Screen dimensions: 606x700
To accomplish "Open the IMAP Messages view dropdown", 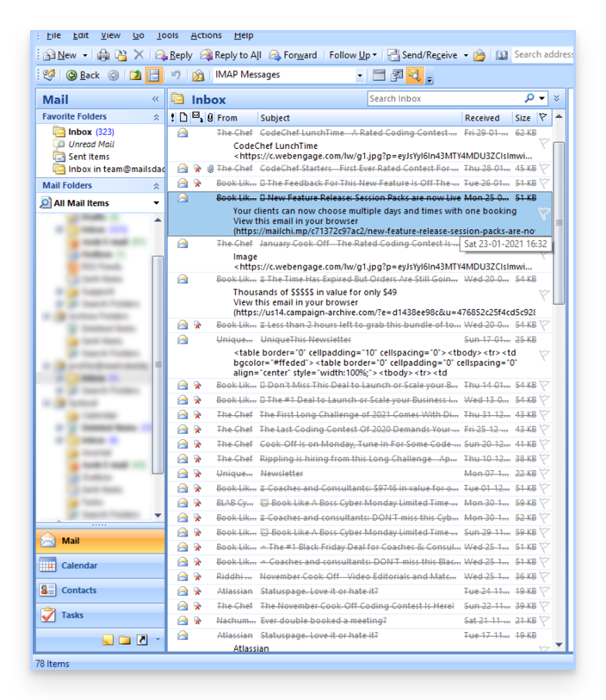I will coord(359,76).
